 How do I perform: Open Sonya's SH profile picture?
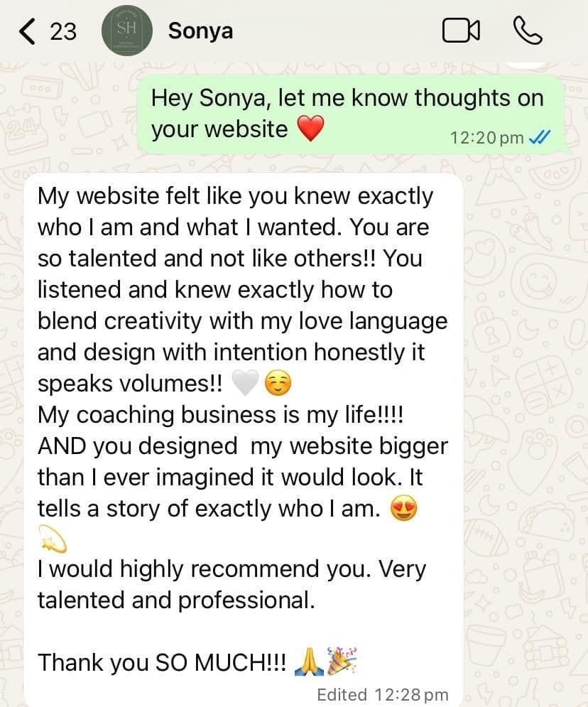[128, 31]
